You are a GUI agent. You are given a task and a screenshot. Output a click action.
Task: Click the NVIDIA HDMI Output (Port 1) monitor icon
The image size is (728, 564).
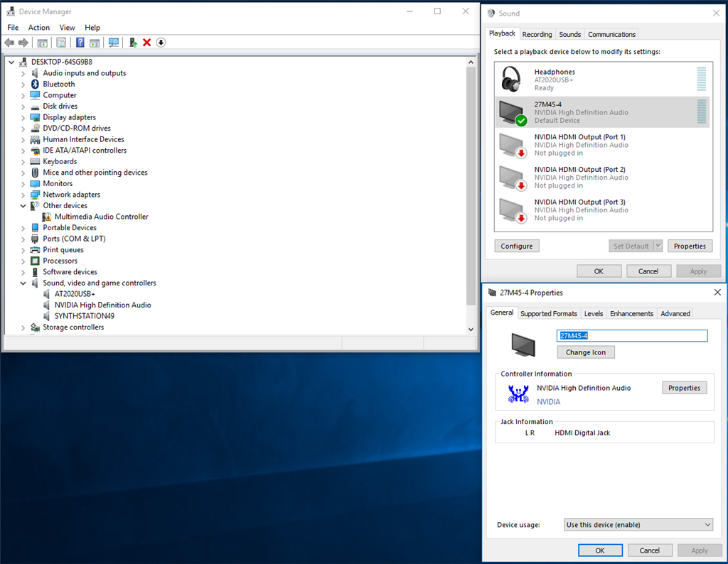513,145
